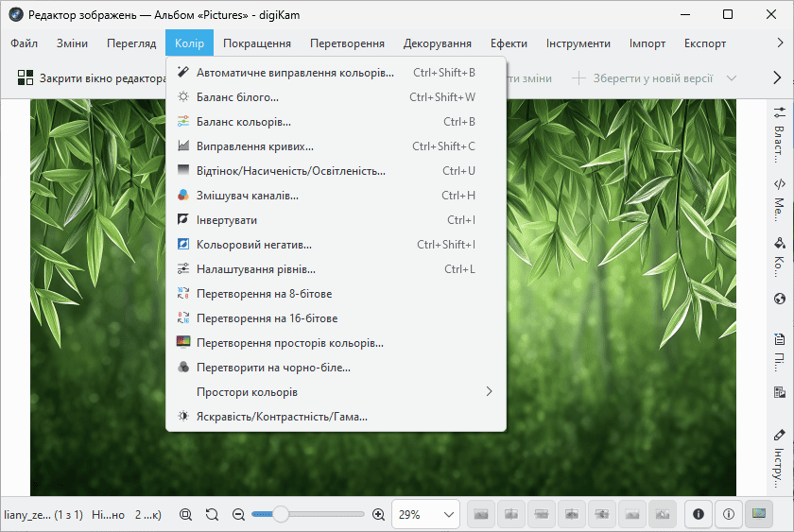Click the zoom level slider
The height and width of the screenshot is (532, 794).
308,514
